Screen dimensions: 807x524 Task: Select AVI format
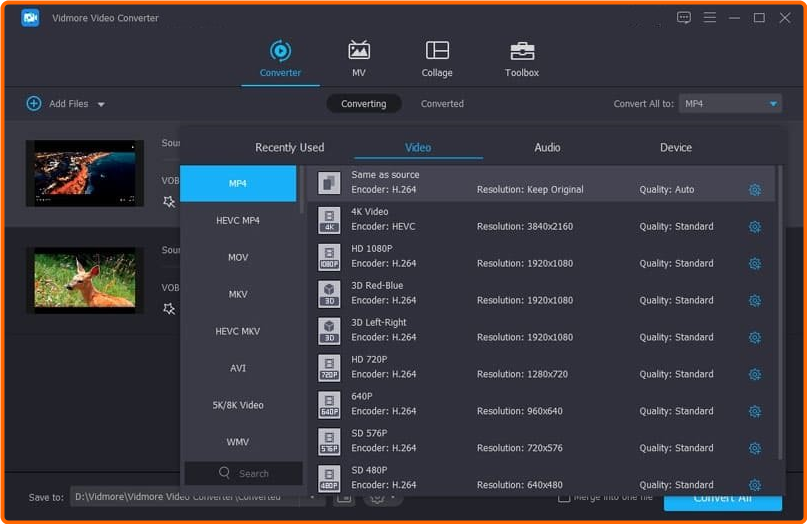click(238, 368)
